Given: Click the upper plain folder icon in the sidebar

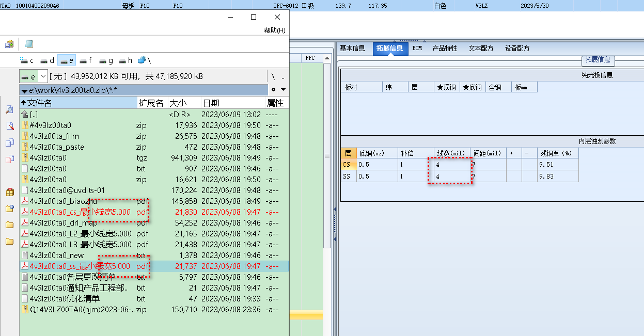Looking at the screenshot, I should click(x=9, y=225).
